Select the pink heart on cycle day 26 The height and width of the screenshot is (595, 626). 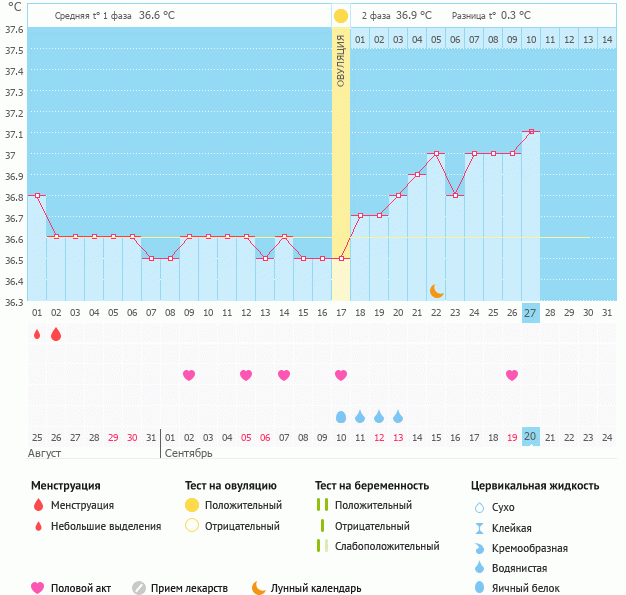(x=512, y=375)
